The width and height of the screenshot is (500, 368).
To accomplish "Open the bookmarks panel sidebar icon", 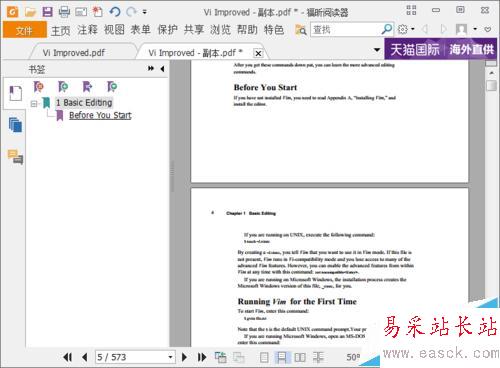I will 15,93.
